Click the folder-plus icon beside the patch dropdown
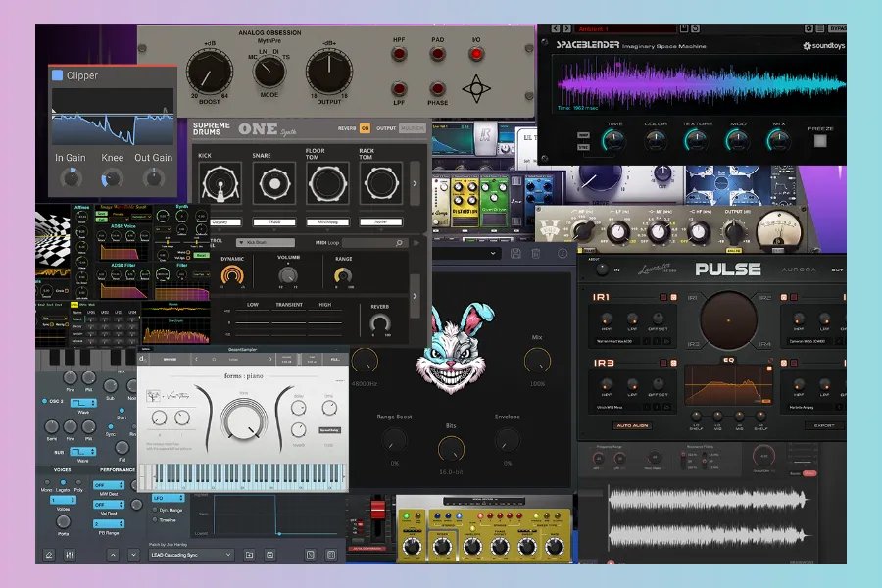 [x=249, y=555]
